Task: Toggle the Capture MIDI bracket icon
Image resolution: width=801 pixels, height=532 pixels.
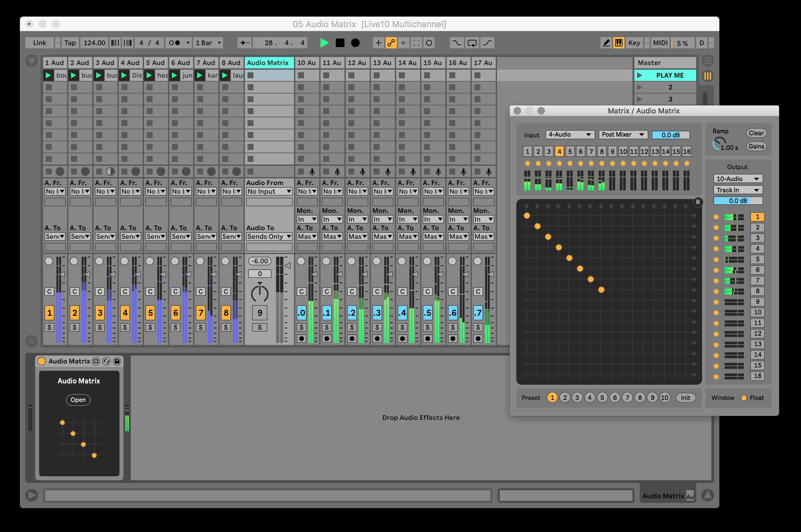Action: pyautogui.click(x=416, y=43)
